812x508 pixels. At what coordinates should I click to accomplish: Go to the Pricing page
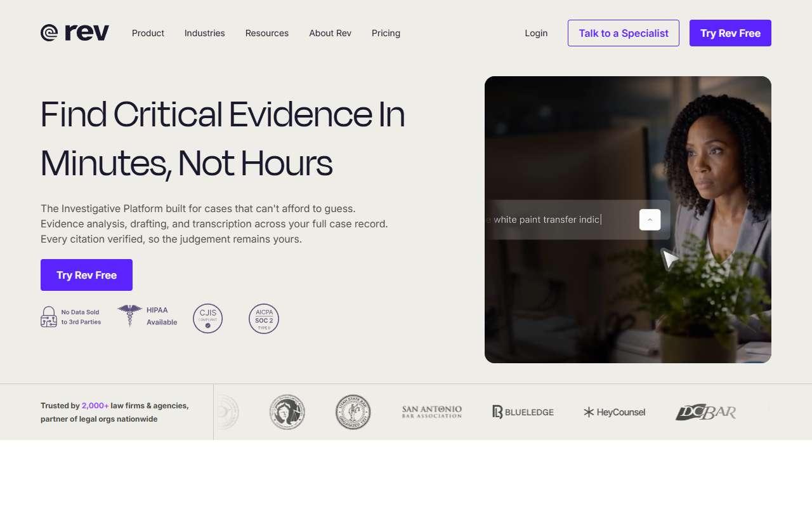coord(386,33)
